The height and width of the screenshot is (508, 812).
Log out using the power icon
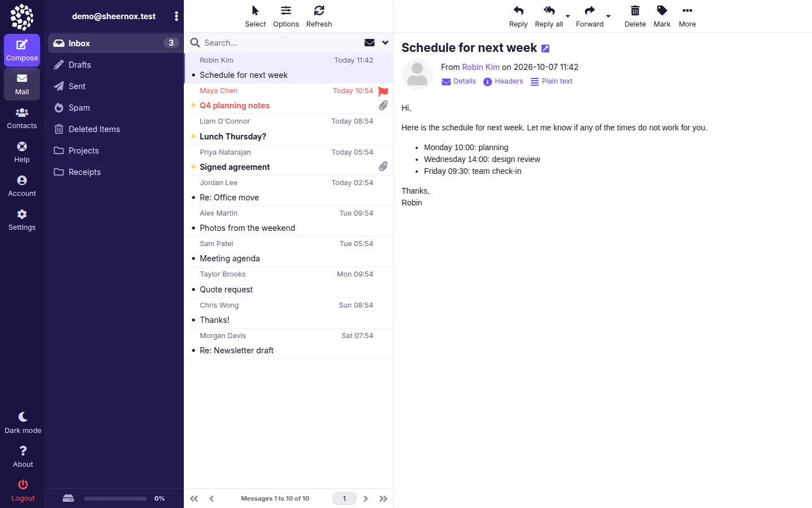coord(23,491)
